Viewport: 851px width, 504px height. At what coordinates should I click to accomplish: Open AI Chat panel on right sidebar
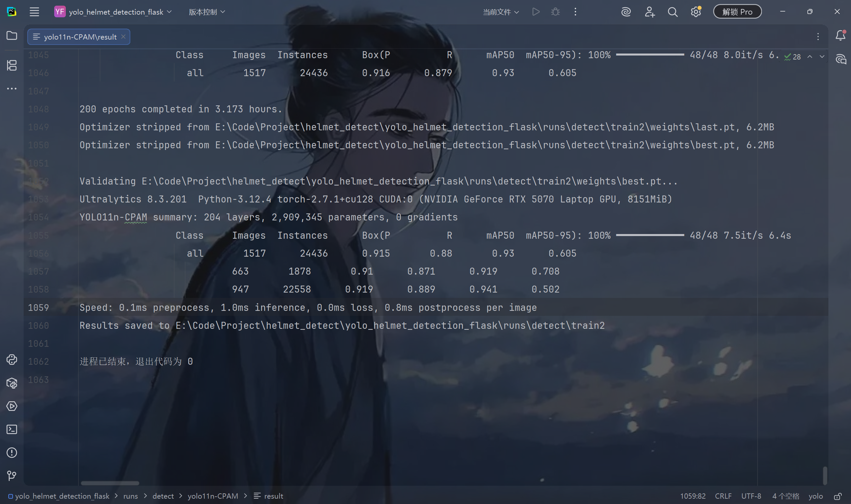point(841,60)
